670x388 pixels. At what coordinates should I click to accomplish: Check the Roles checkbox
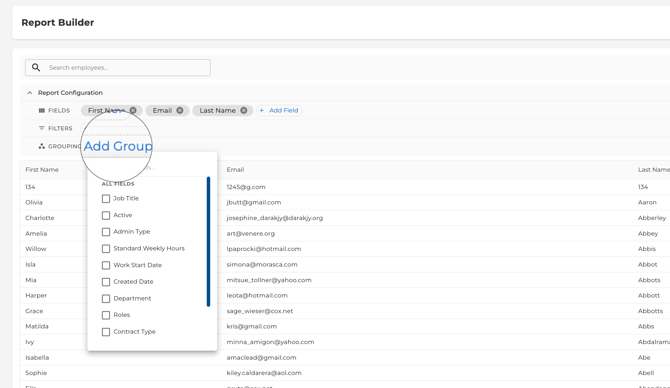[x=106, y=315]
